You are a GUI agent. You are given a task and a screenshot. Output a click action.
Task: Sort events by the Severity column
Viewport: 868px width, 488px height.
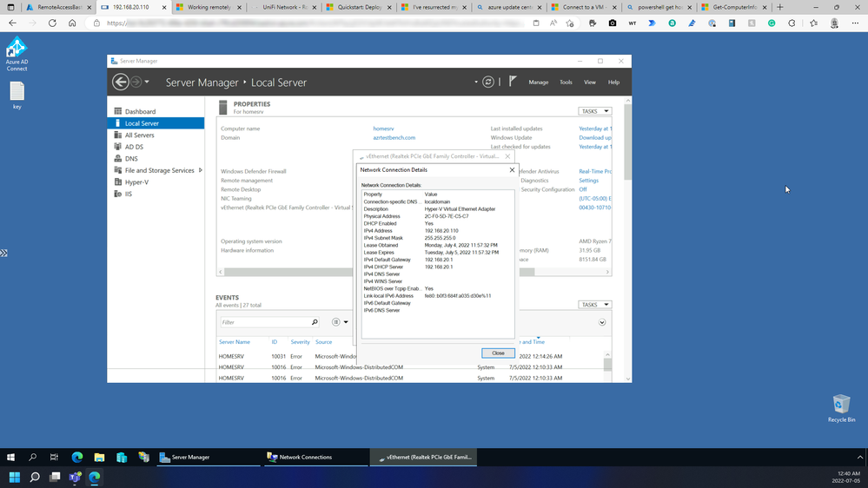300,342
